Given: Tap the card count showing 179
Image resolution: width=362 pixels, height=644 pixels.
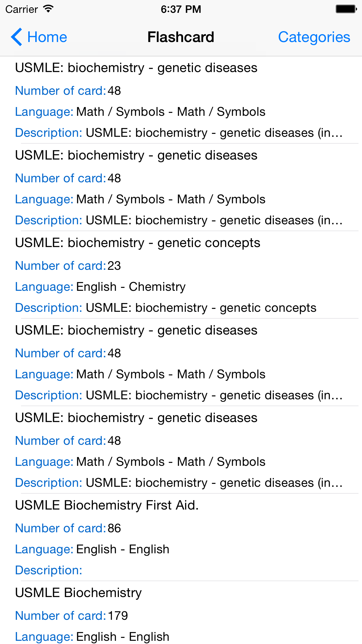Looking at the screenshot, I should tap(118, 616).
